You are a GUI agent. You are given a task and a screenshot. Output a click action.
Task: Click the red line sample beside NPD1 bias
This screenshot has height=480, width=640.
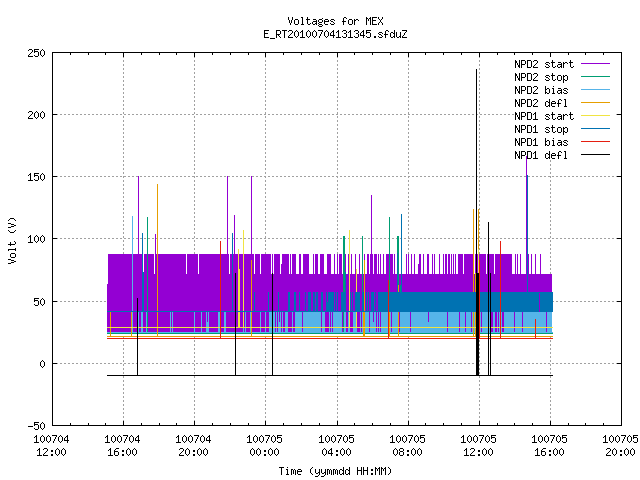point(596,142)
